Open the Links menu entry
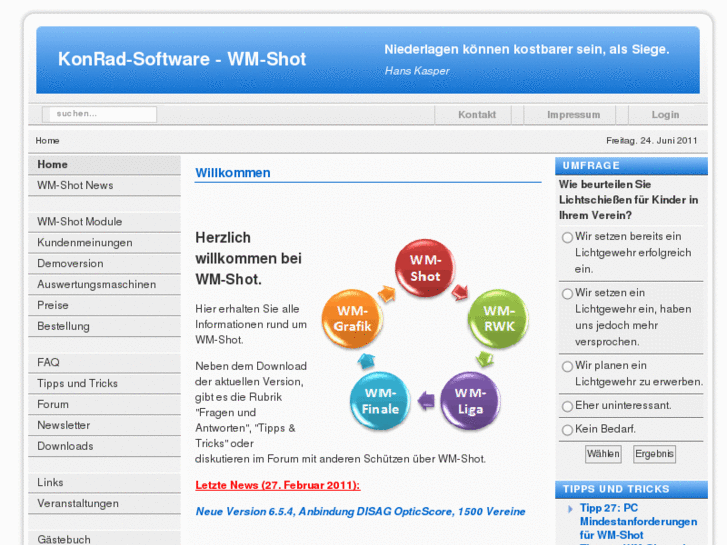Screen dimensions: 727x545 tap(104, 482)
